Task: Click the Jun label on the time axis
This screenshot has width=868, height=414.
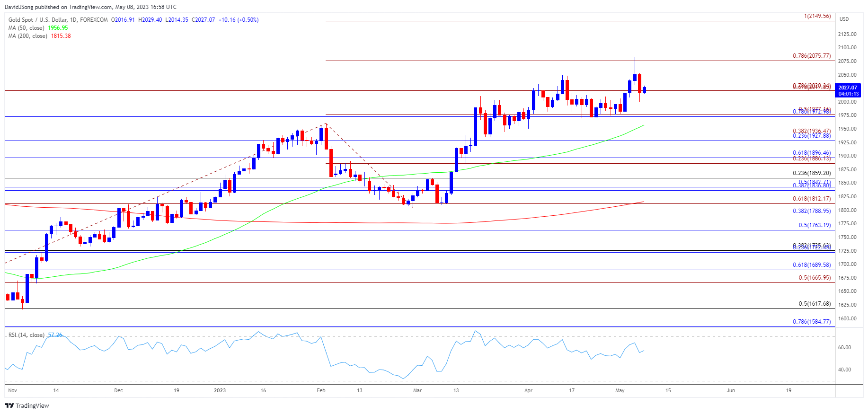Action: point(731,390)
